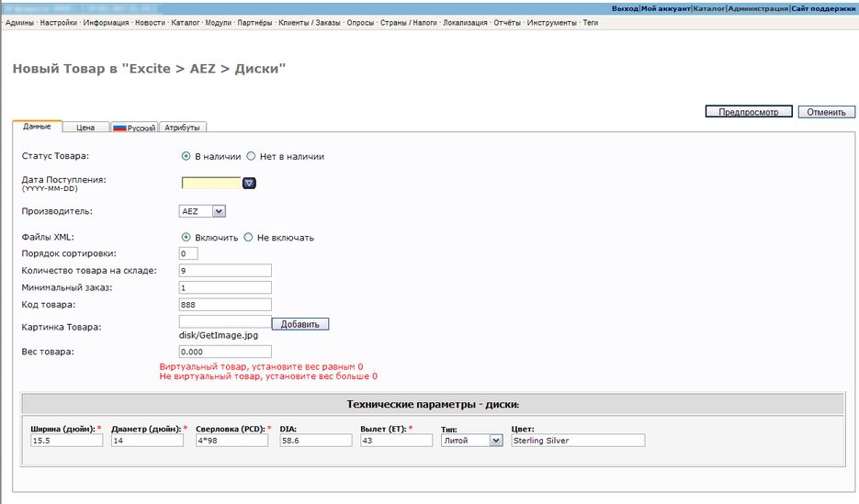Focus the Вес товара field
859x504 pixels.
(225, 352)
